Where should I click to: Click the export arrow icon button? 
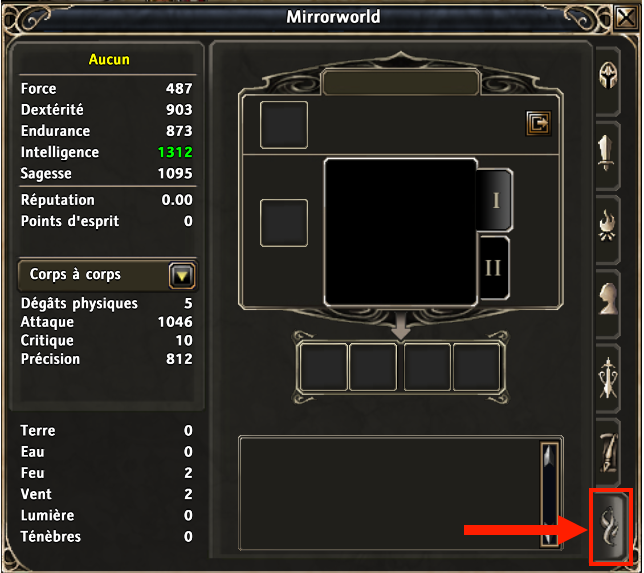point(538,123)
